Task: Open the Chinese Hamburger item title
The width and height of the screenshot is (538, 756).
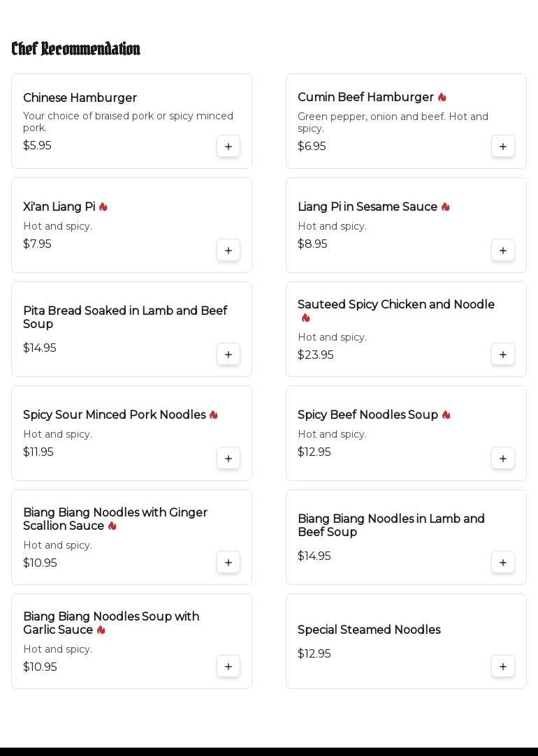Action: [80, 98]
